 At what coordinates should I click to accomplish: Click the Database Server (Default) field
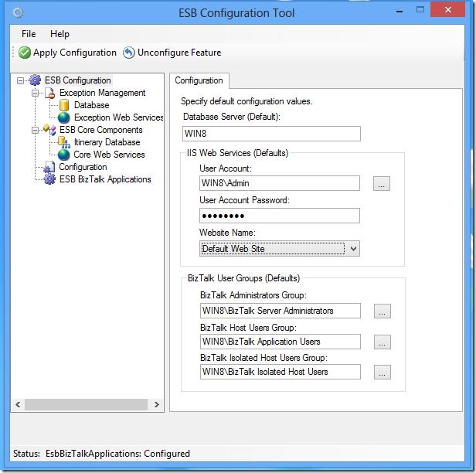(x=271, y=134)
